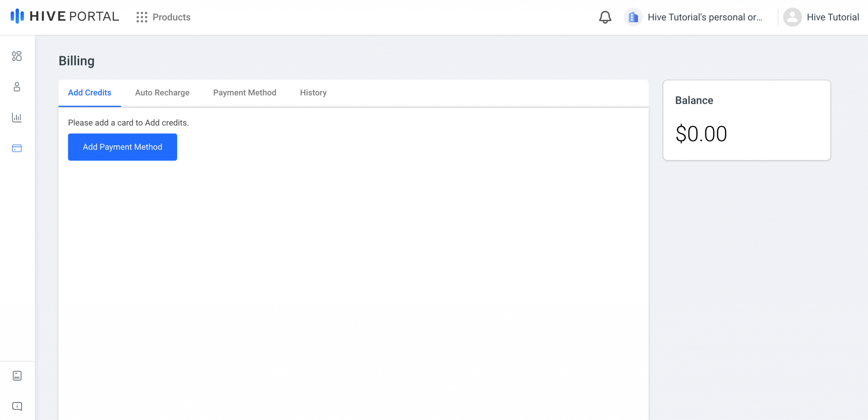Viewport: 868px width, 420px height.
Task: Click the Add Payment Method button
Action: (122, 147)
